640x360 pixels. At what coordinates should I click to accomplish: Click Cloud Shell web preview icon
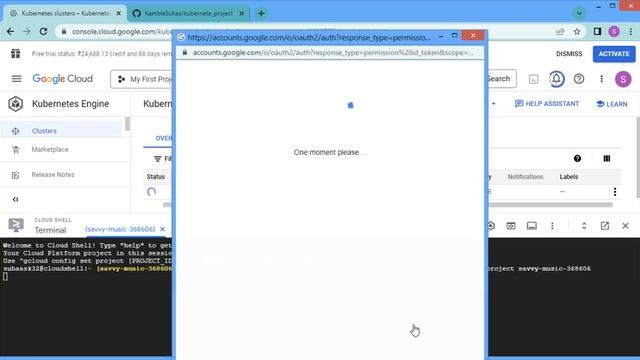511,226
